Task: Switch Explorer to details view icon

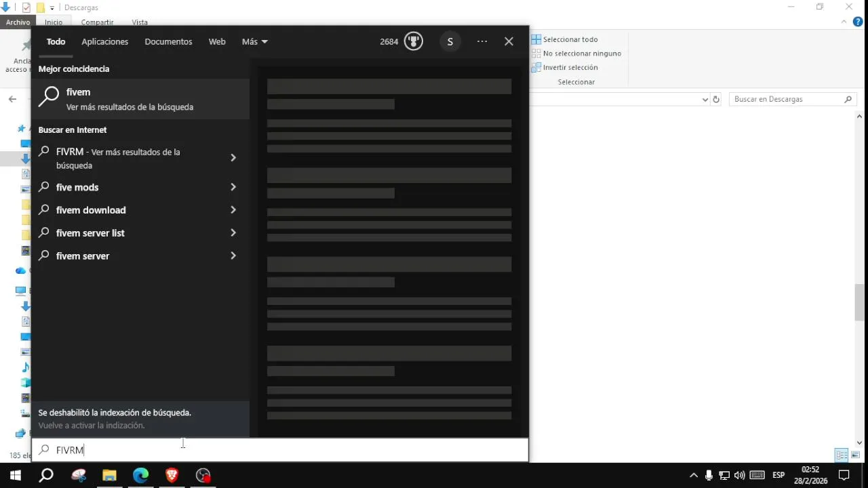Action: tap(842, 455)
